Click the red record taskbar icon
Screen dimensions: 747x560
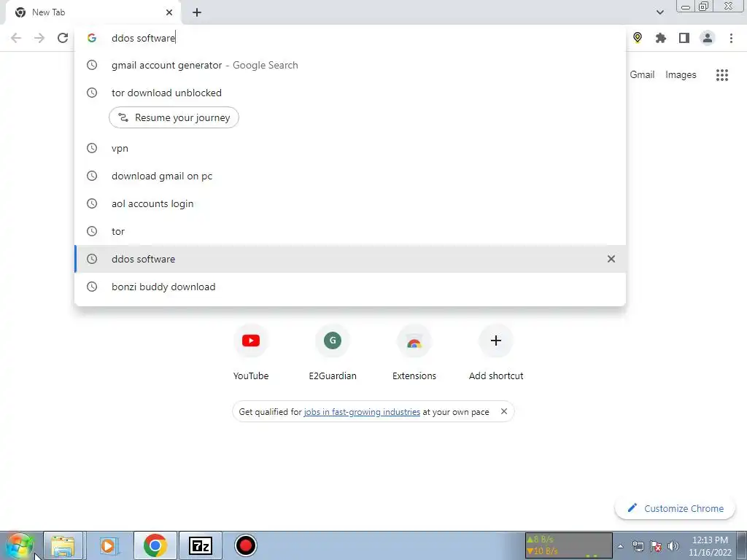pyautogui.click(x=246, y=545)
